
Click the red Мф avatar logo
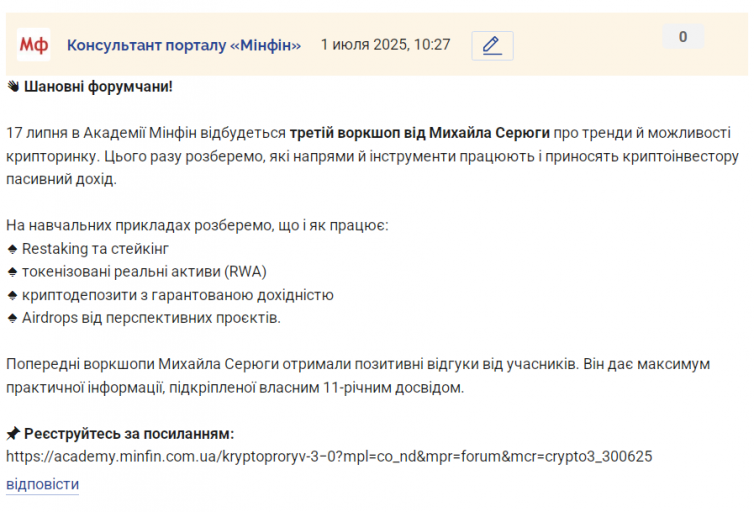coord(34,45)
